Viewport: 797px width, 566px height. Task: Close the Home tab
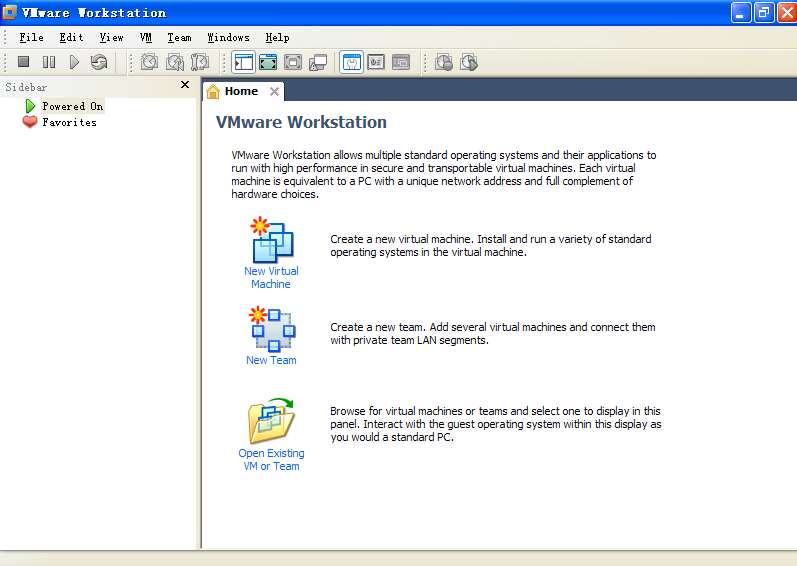[x=274, y=91]
